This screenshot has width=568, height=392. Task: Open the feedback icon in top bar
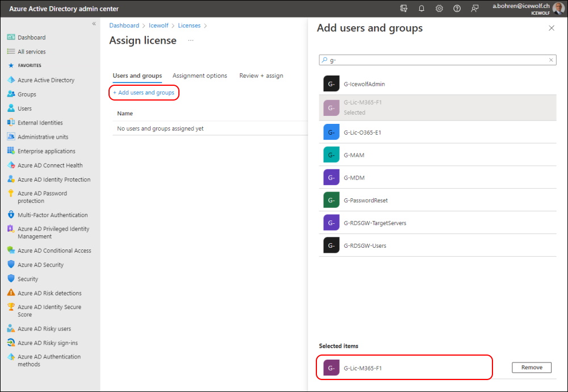[x=474, y=9]
